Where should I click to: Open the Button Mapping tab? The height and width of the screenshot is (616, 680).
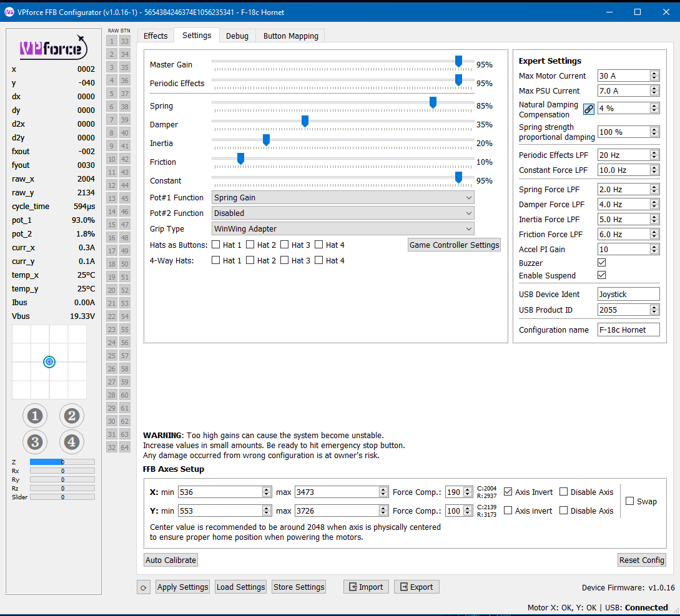click(290, 36)
